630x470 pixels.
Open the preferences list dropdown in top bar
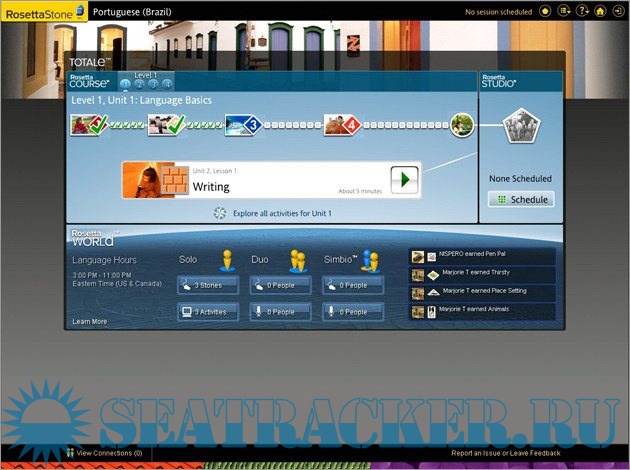click(565, 11)
